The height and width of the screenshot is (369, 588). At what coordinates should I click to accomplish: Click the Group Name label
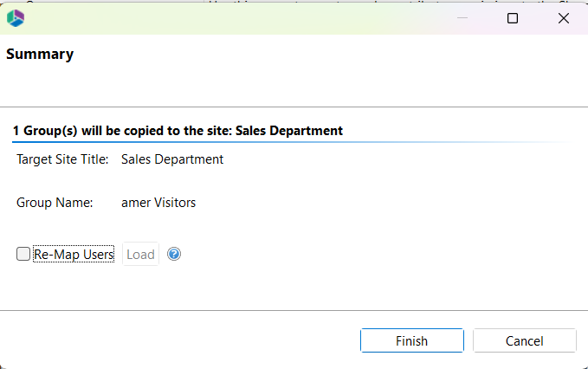pos(55,203)
